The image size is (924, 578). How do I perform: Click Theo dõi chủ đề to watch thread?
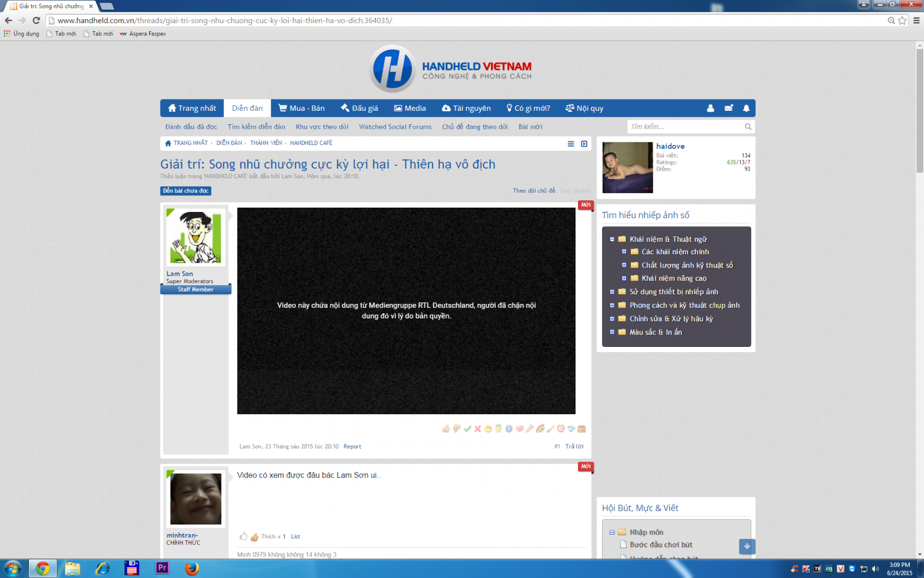pyautogui.click(x=534, y=191)
